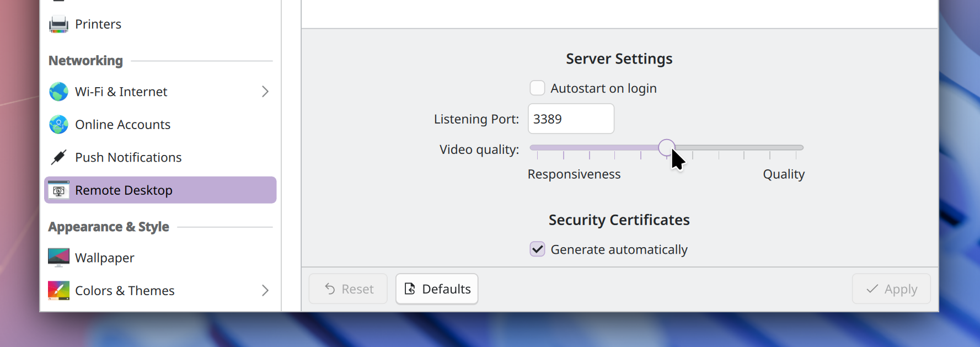Go to Push Notifications settings

coord(160,157)
